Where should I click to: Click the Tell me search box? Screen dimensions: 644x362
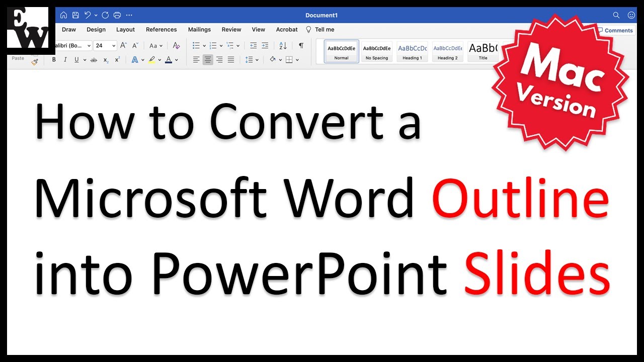click(x=320, y=30)
